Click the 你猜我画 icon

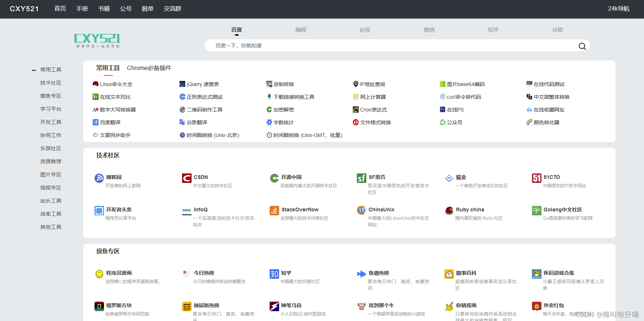click(x=449, y=306)
